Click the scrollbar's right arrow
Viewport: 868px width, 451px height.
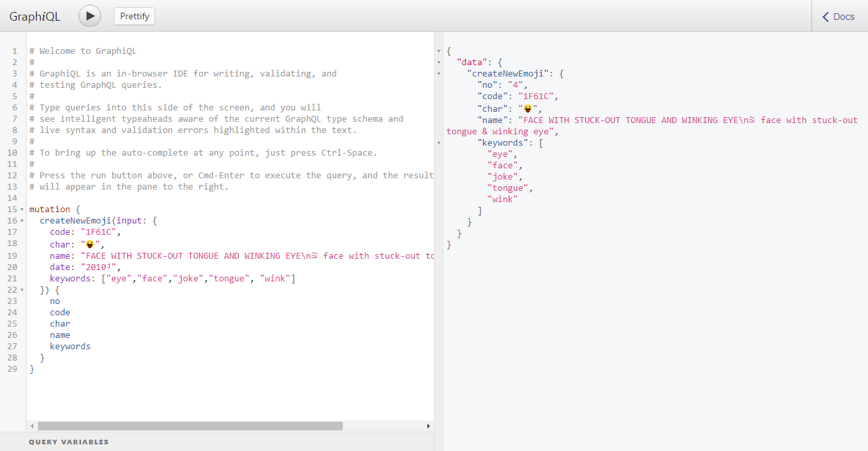429,426
